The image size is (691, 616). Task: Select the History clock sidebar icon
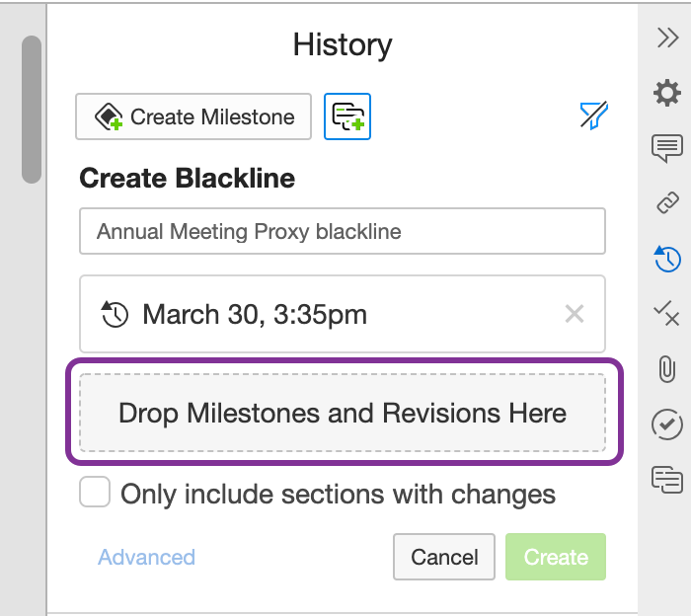pyautogui.click(x=667, y=259)
